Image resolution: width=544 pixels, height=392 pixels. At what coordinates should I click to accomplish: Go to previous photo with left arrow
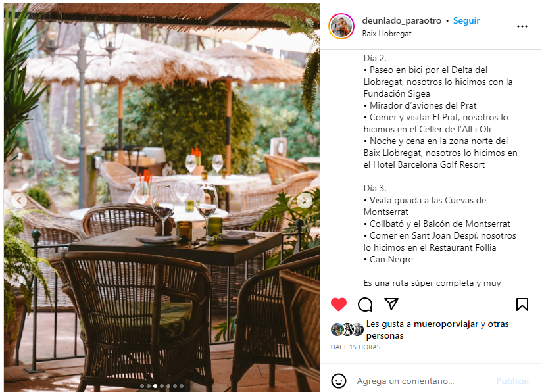[19, 201]
